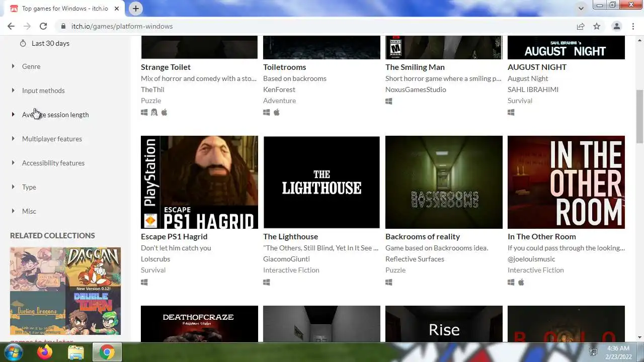
Task: Expand the Misc filter
Action: coord(29,211)
